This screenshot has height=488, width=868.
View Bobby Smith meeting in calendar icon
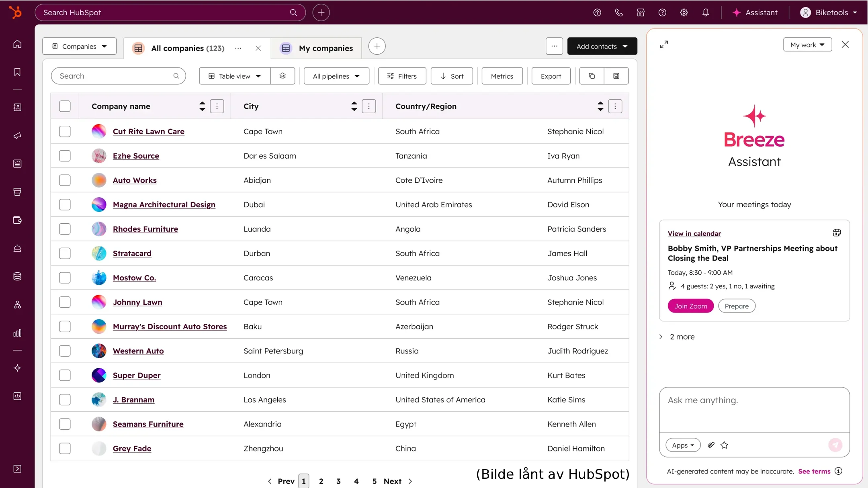837,232
